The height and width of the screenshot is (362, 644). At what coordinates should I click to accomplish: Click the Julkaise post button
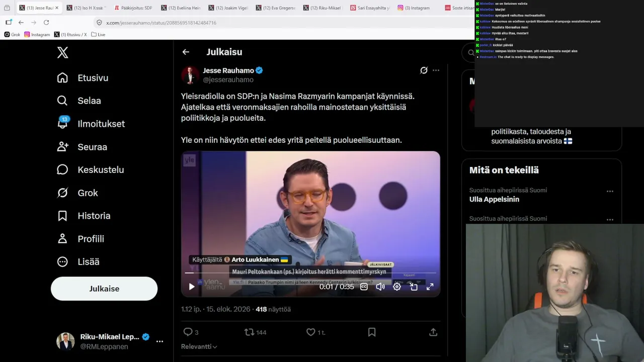click(104, 289)
